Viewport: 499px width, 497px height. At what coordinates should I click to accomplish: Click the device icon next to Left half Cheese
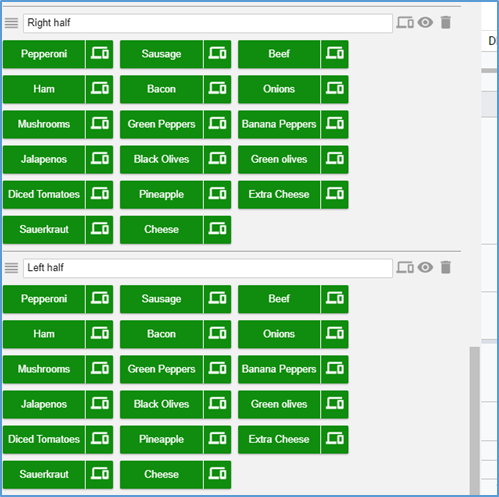coord(217,474)
